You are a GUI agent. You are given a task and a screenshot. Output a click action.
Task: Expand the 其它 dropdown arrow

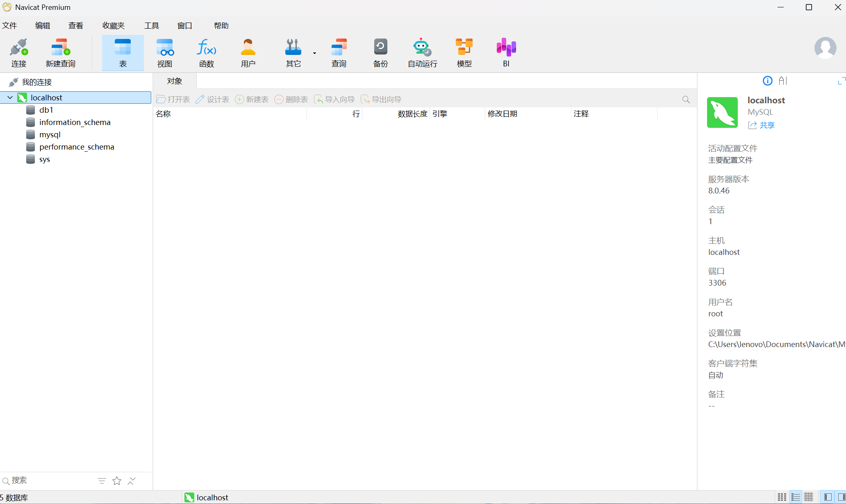(314, 53)
